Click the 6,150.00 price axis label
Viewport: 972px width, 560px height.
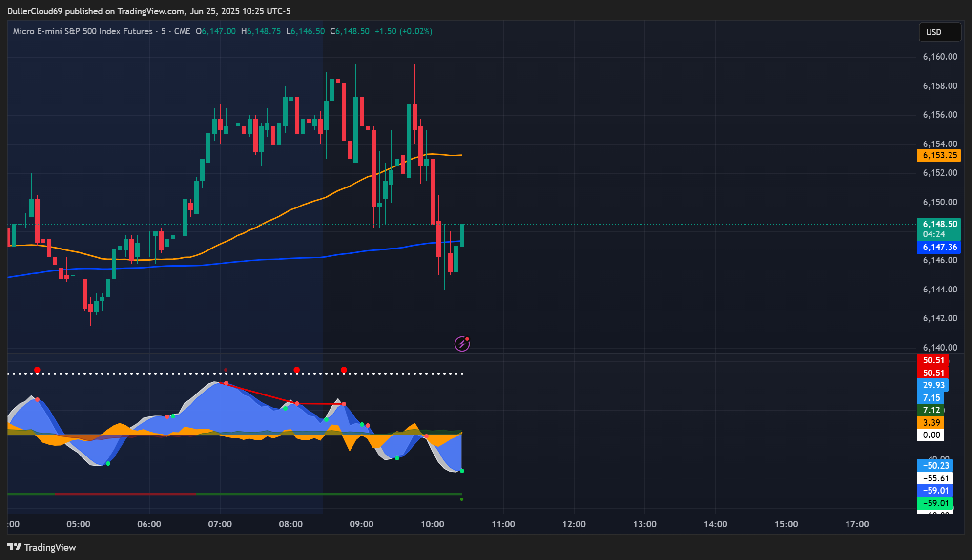point(940,202)
